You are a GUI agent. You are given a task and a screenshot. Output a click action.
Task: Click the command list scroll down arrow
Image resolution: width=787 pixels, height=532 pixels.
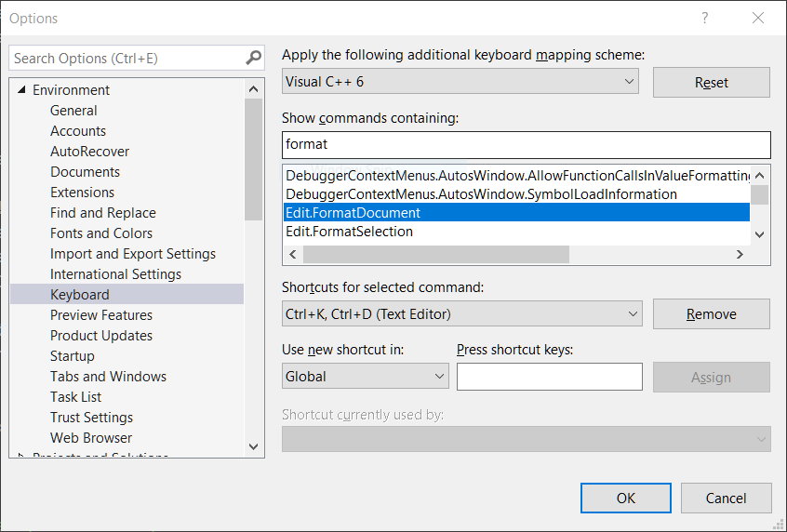click(760, 234)
